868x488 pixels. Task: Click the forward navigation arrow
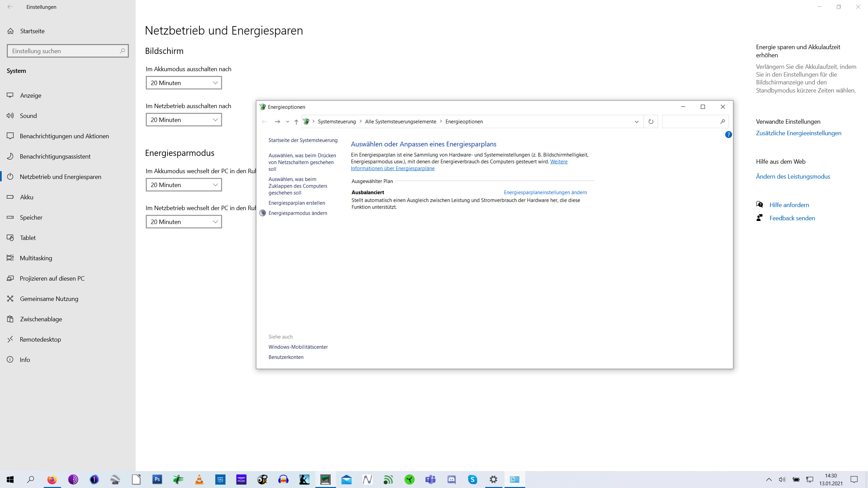click(x=277, y=122)
